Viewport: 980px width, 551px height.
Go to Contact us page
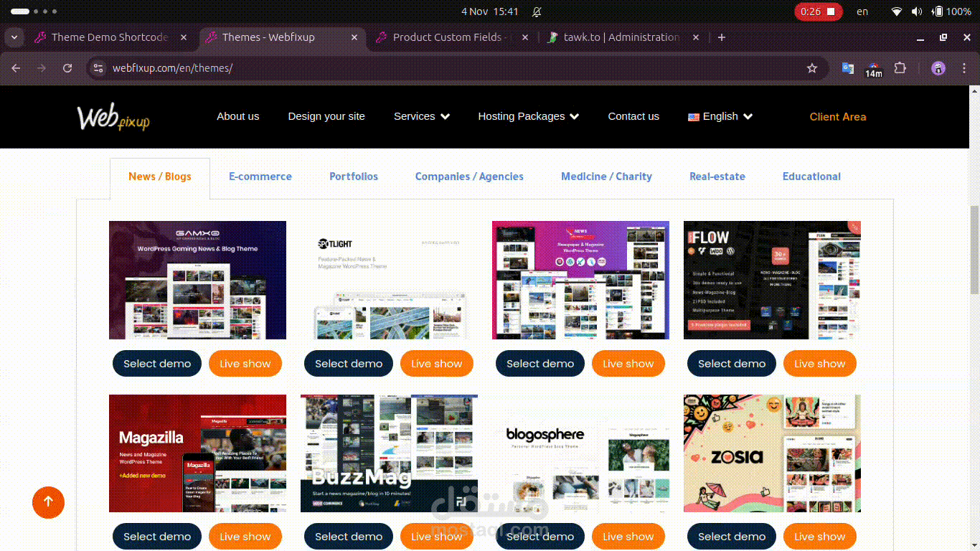click(633, 116)
